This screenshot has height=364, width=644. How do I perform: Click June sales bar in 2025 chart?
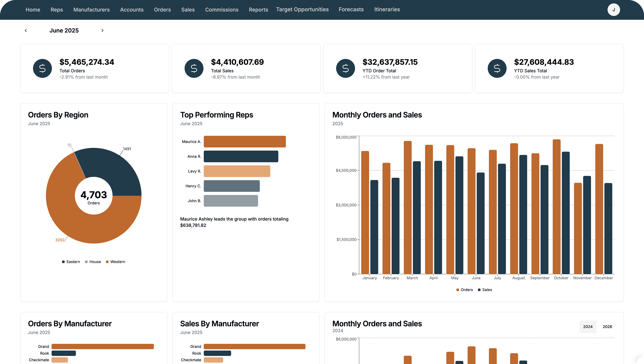point(480,223)
